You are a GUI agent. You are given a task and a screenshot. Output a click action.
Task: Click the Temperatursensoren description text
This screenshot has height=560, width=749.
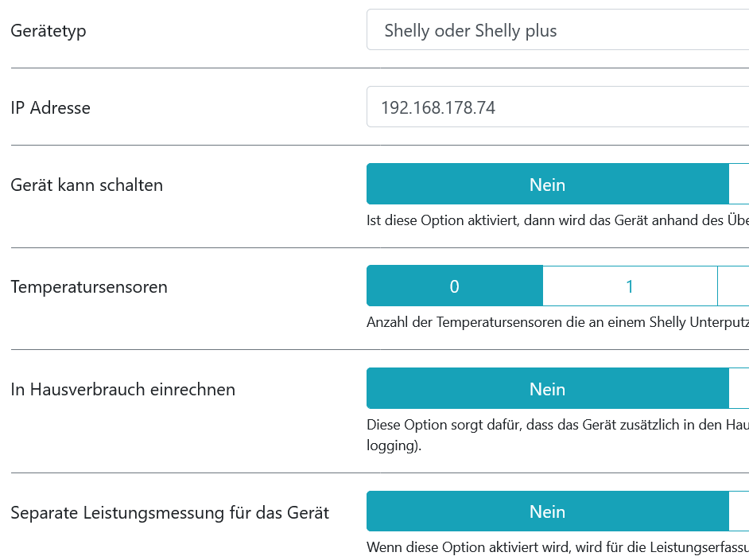(x=557, y=322)
